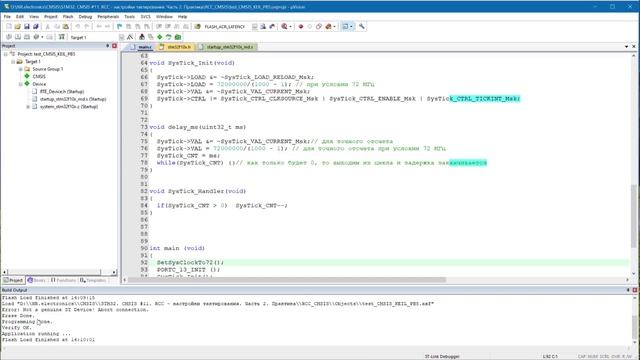The width and height of the screenshot is (640, 360).
Task: Pin the Build Output panel
Action: coord(628,290)
